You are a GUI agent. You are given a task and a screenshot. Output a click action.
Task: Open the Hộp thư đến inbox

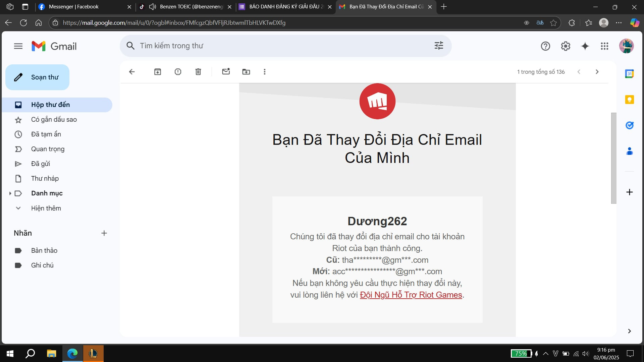57,105
